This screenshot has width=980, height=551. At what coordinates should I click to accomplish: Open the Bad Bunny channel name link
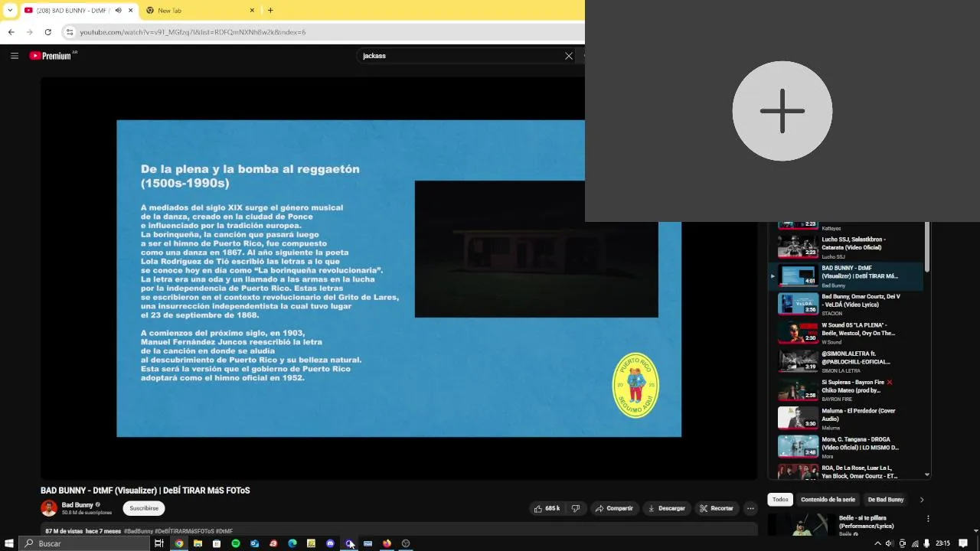pyautogui.click(x=77, y=505)
